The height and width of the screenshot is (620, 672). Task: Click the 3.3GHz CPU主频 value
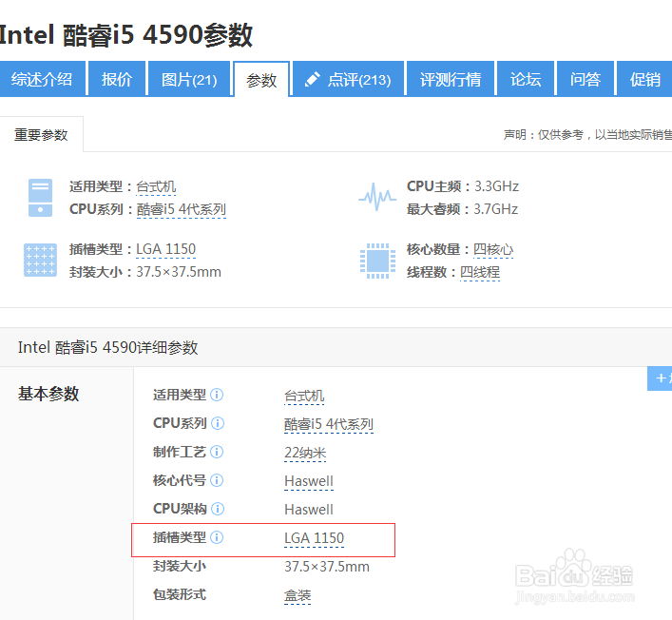pyautogui.click(x=496, y=186)
